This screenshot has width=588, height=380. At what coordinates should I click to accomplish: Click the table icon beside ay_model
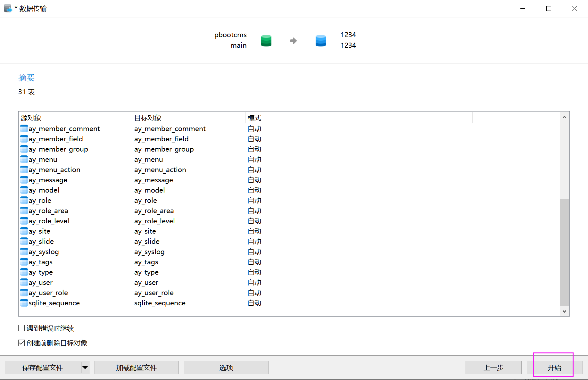[x=24, y=190]
